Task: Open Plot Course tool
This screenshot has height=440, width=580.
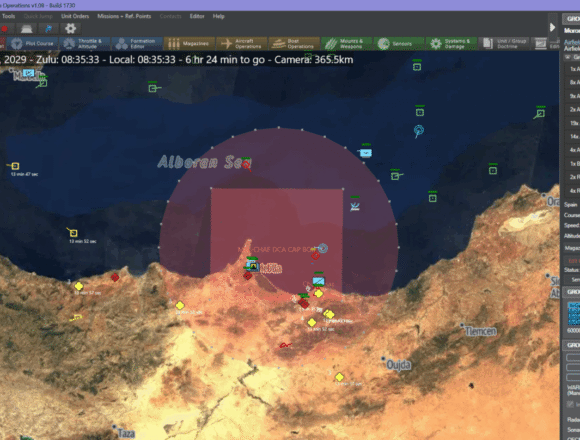Action: [33, 44]
